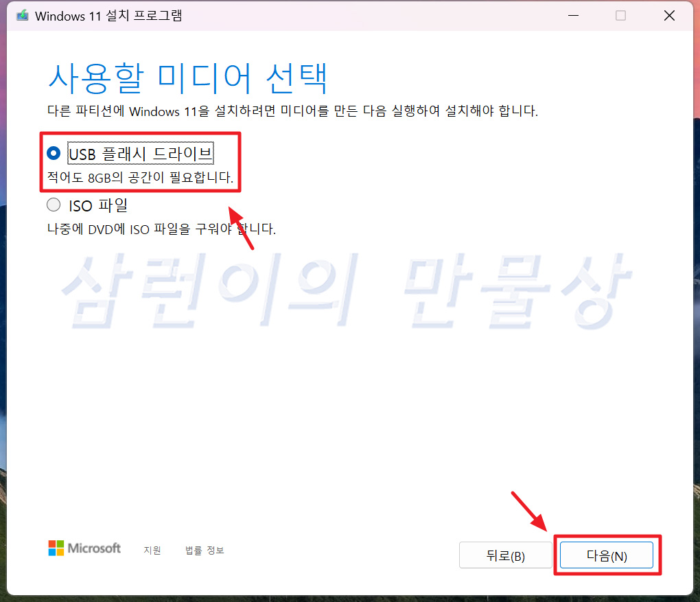Image resolution: width=700 pixels, height=602 pixels.
Task: Open the 법률 정보 legal link
Action: click(x=205, y=551)
